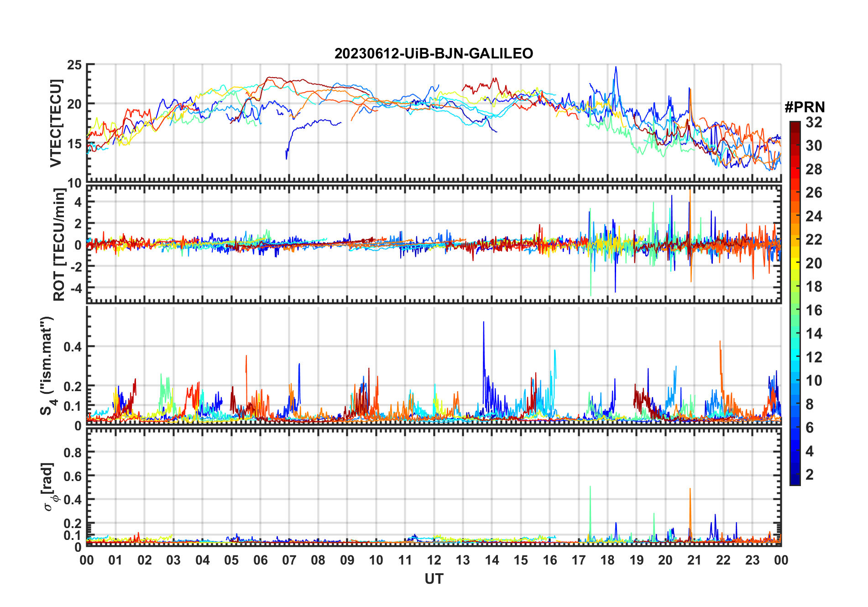The image size is (868, 607).
Task: Click the dark red top of the PRN colorbar
Action: (795, 126)
